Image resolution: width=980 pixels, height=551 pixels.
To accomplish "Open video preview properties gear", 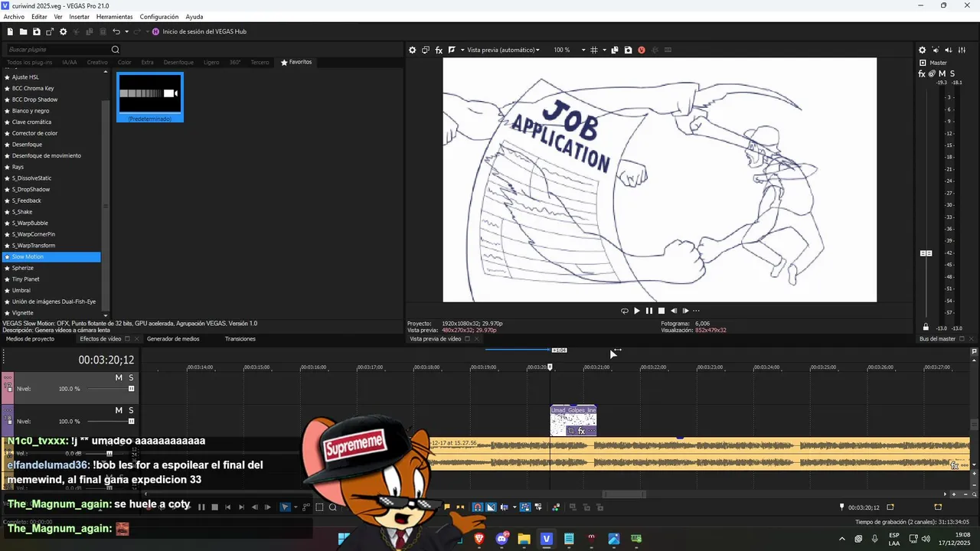I will click(412, 50).
